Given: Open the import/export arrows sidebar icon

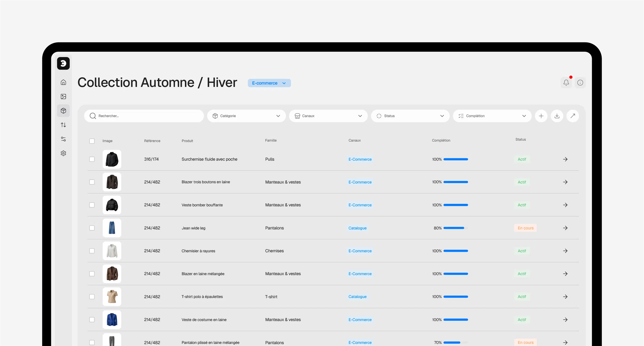Looking at the screenshot, I should point(64,125).
